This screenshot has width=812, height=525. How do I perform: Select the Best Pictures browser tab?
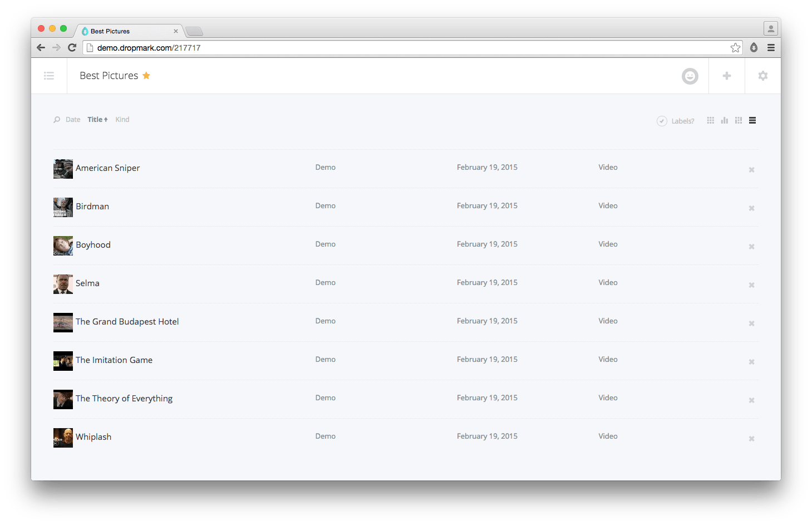[x=128, y=31]
